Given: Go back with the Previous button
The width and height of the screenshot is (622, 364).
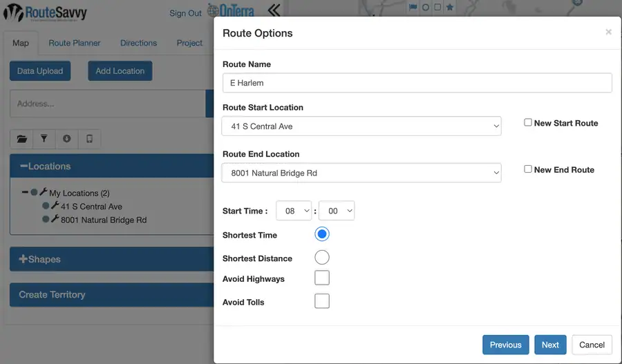Looking at the screenshot, I should (x=506, y=345).
